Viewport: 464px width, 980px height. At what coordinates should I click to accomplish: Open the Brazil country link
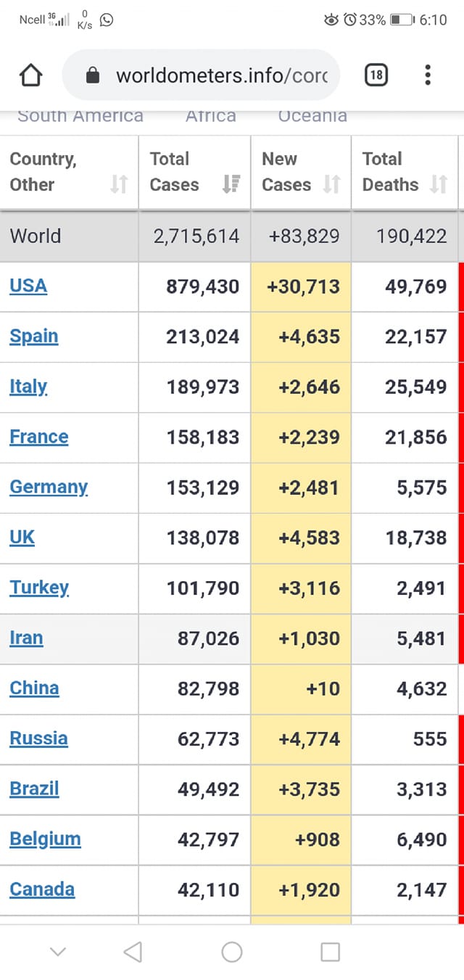click(34, 789)
